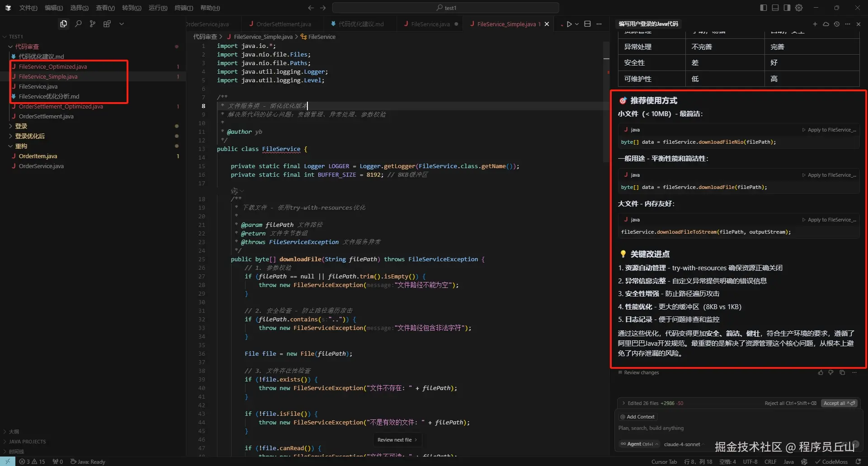Click thumbs up on the AI response

821,372
